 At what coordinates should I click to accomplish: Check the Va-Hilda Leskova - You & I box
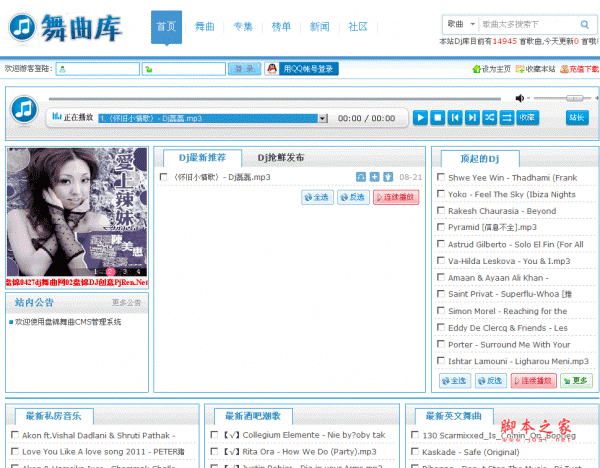tap(441, 261)
